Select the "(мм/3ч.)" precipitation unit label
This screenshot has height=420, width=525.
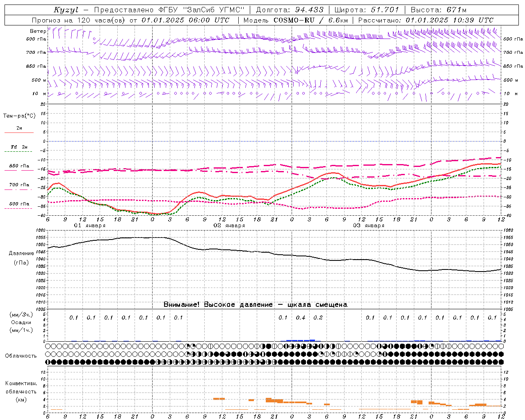pyautogui.click(x=21, y=315)
